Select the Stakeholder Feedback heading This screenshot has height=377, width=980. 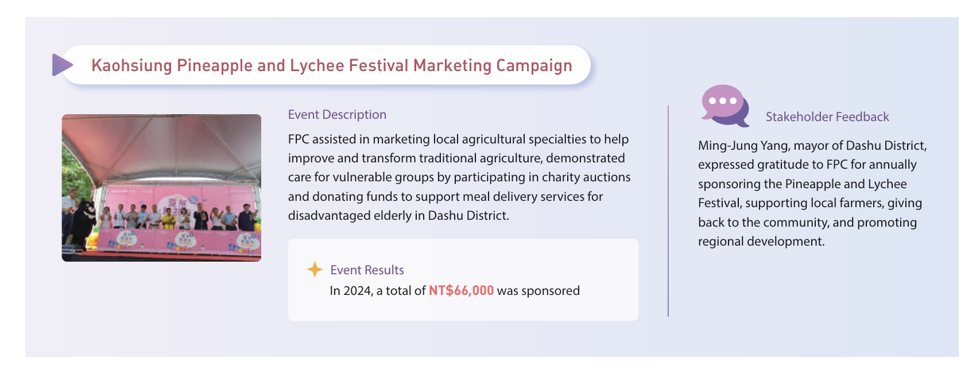coord(827,117)
